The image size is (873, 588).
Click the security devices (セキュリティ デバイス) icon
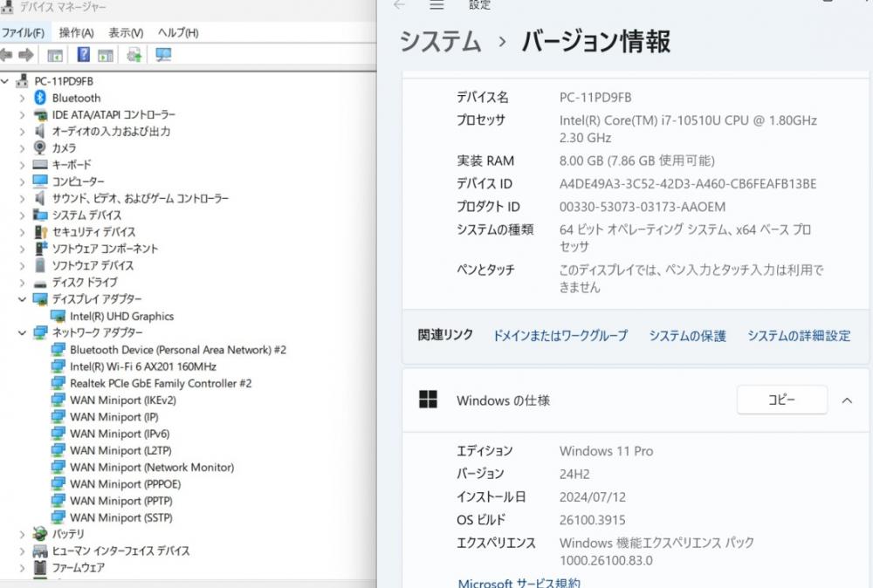coord(41,231)
